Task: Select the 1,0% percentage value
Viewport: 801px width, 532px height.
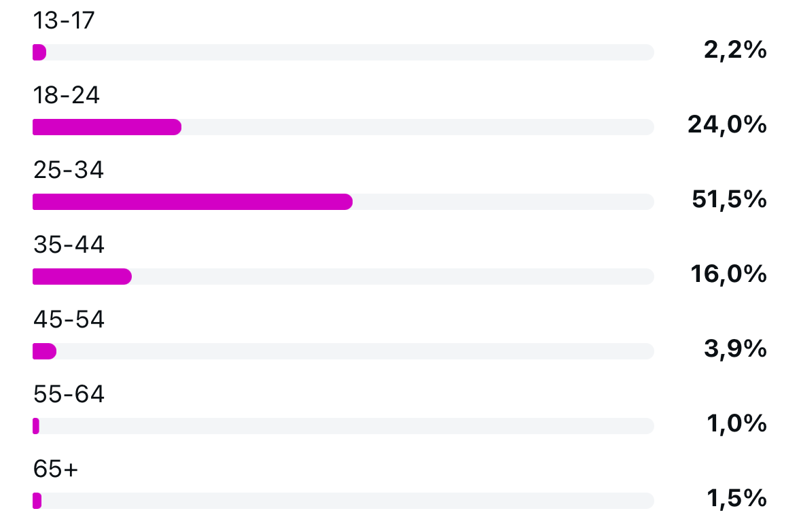Action: click(x=737, y=424)
